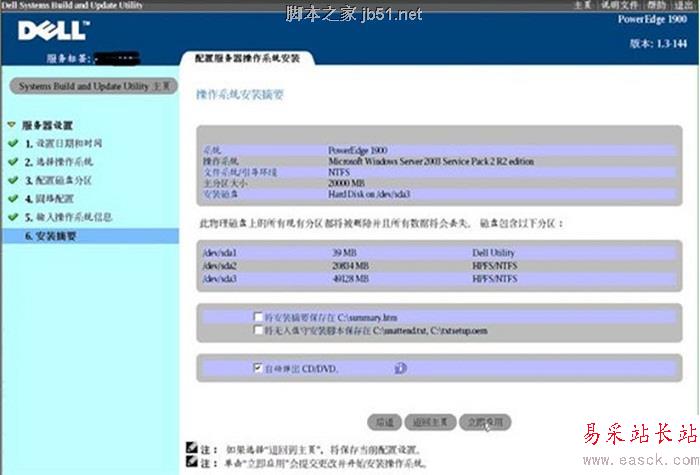Screen dimensions: 700x475
Task: Click the /dev/sda3 partition row
Action: (439, 279)
